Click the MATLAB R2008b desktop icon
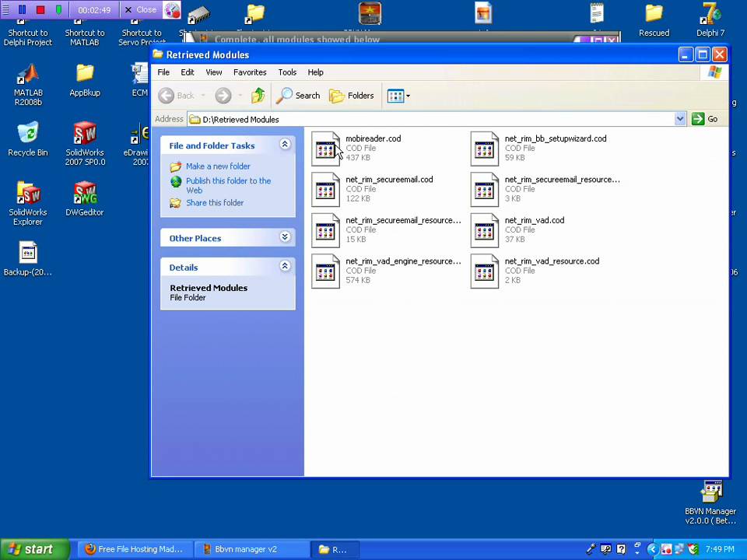 click(x=28, y=85)
